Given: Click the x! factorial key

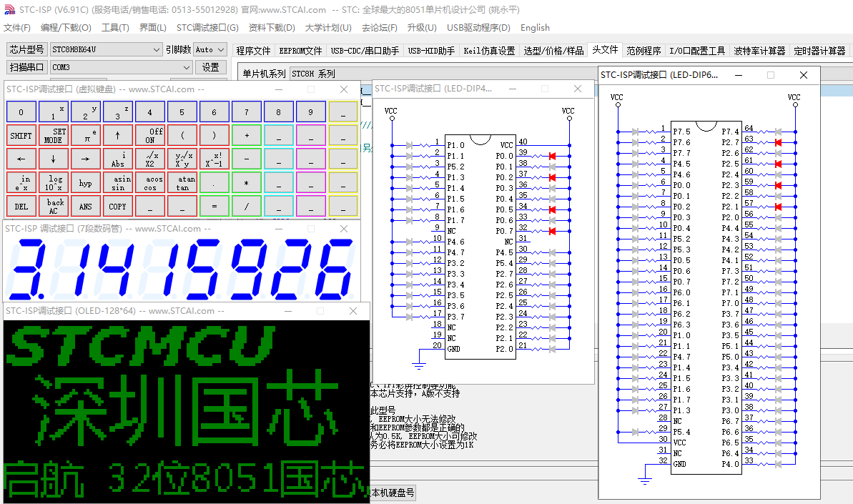Looking at the screenshot, I should pyautogui.click(x=214, y=159).
